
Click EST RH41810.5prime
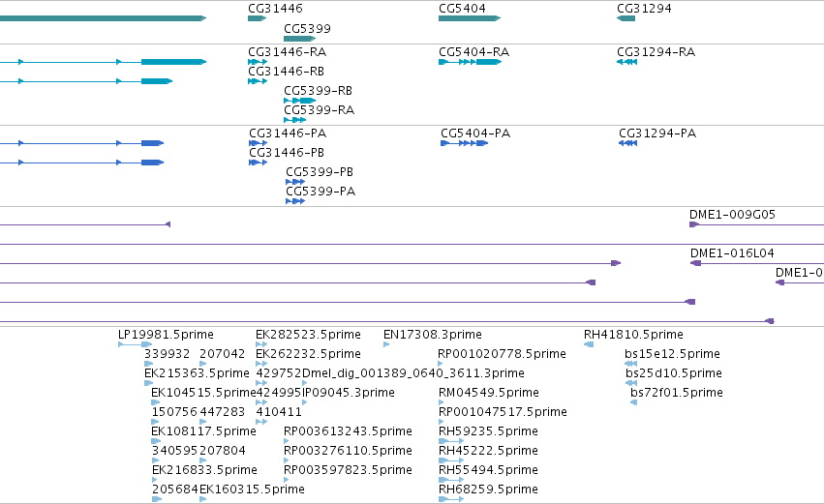tap(633, 335)
